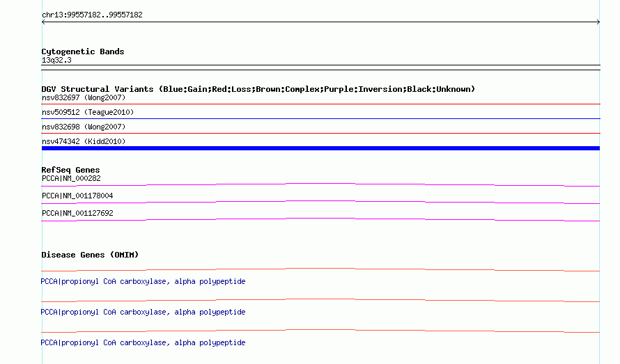Viewport: 620px width, 364px height.
Task: Open the third PCCA propionyl CoA carboxylase link
Action: coord(143,342)
